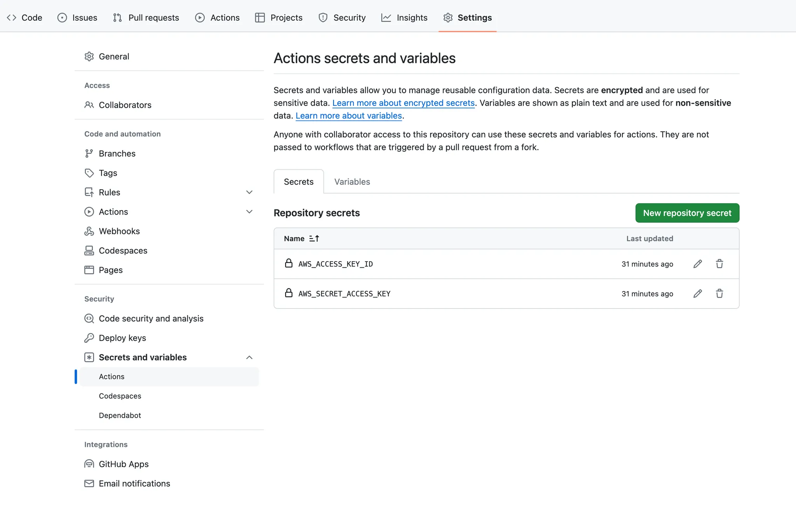Screen dimensions: 796x532
Task: Click the Collaborators people icon
Action: click(89, 105)
